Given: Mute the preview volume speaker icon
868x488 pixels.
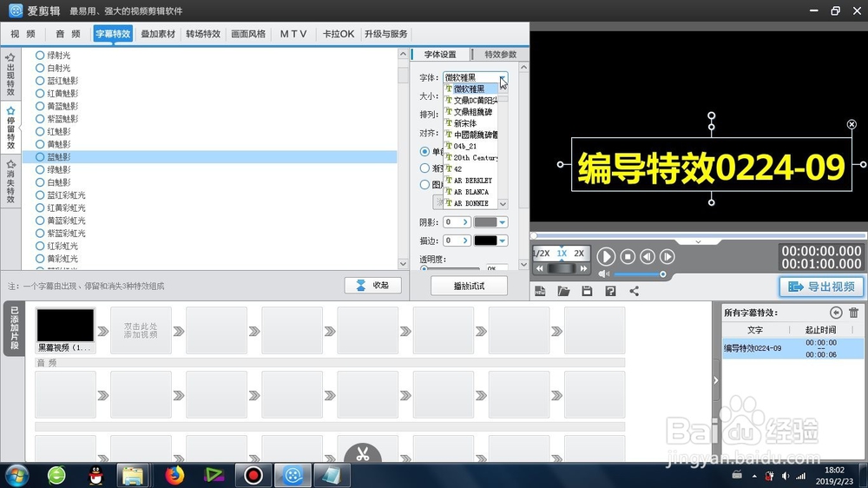Looking at the screenshot, I should point(603,274).
